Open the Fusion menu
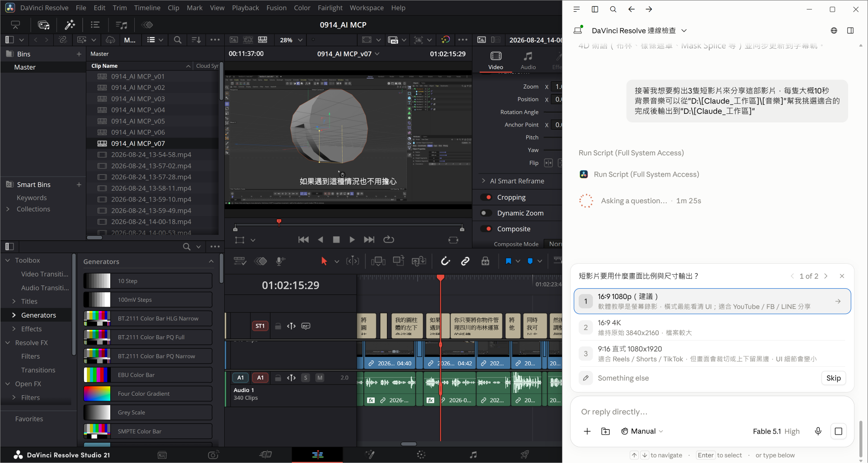The width and height of the screenshot is (868, 463). tap(276, 8)
